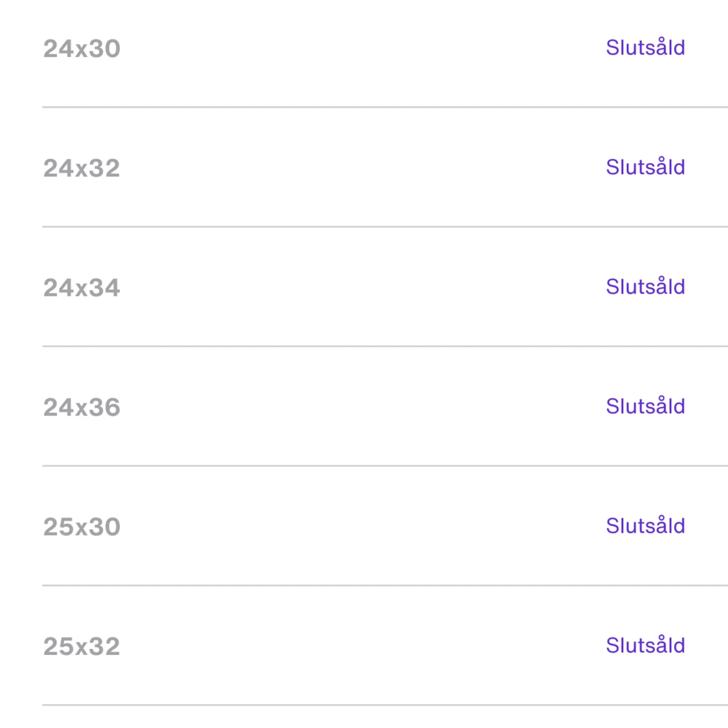Image resolution: width=728 pixels, height=728 pixels.
Task: Tap the Slutsåld link for 24x36
Action: click(x=645, y=406)
